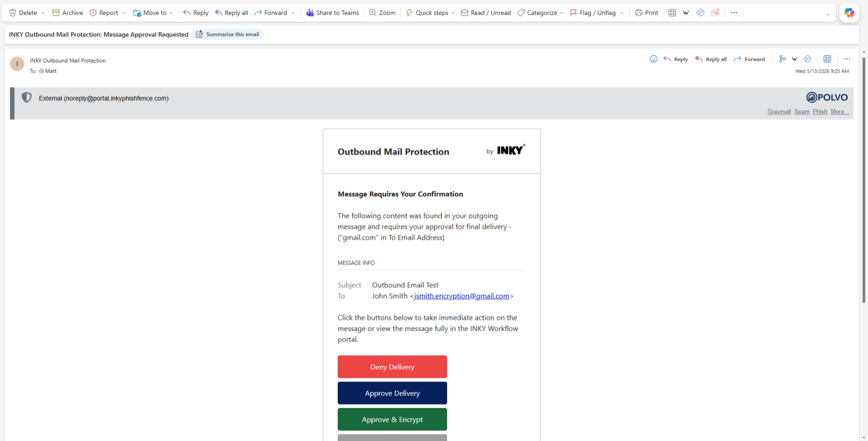Report as Spam via banner link
This screenshot has height=441, width=868.
coord(802,112)
